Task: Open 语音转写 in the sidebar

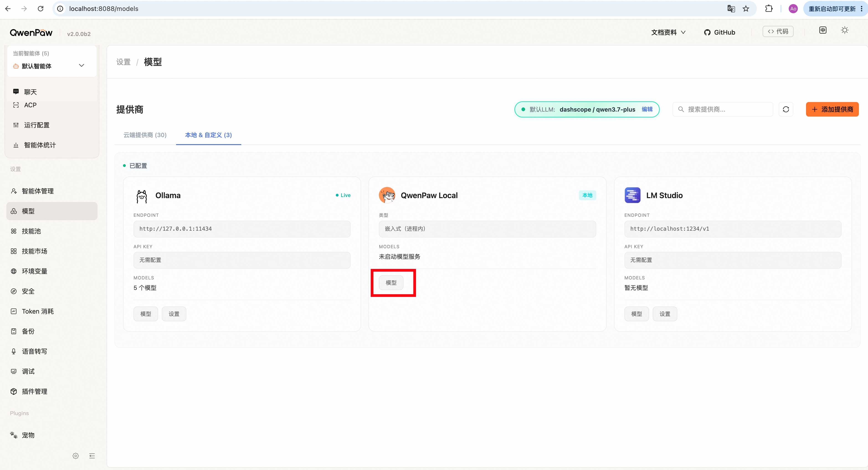Action: coord(52,352)
